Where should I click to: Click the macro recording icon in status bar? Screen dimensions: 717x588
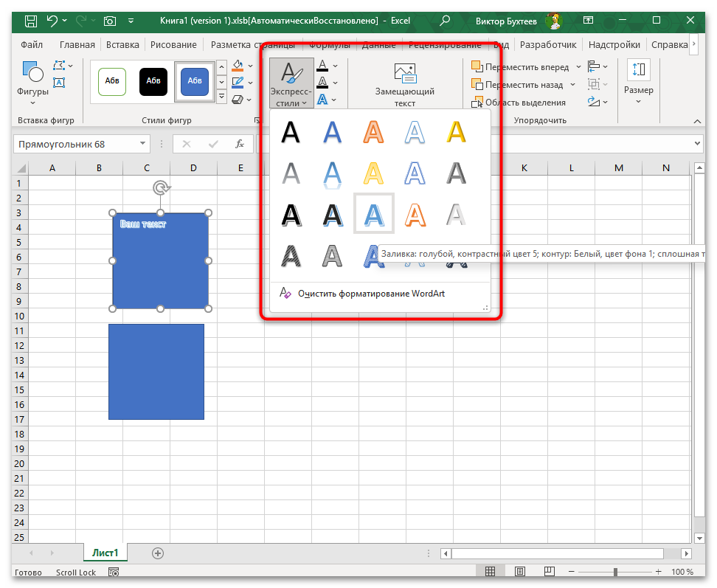pos(114,572)
